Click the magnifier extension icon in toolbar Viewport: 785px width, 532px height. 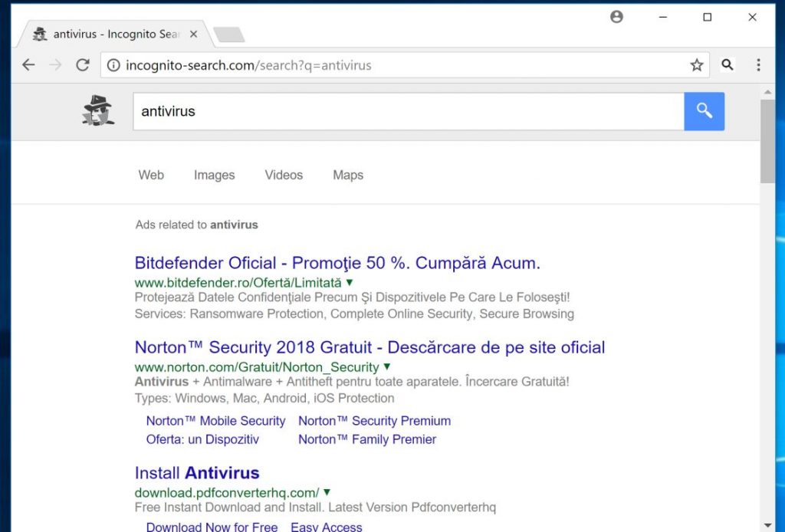tap(728, 65)
